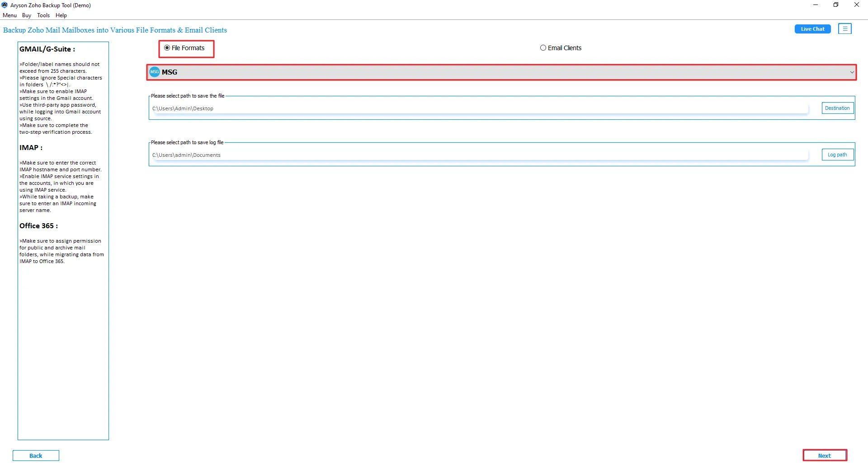Click the save file path field
This screenshot has height=470, width=868.
[479, 108]
